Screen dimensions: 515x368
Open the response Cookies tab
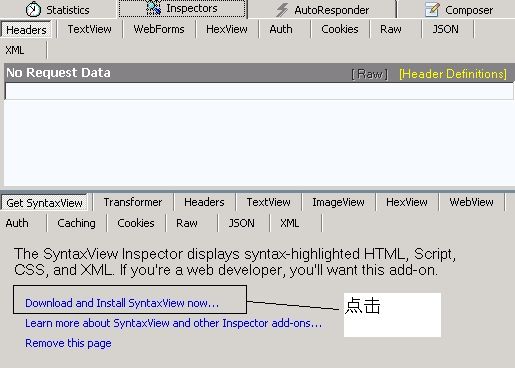click(x=136, y=223)
